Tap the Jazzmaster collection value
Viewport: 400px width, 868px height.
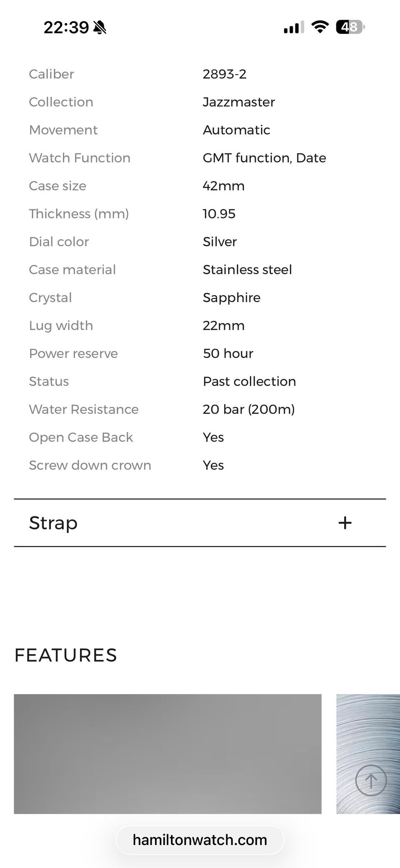239,102
